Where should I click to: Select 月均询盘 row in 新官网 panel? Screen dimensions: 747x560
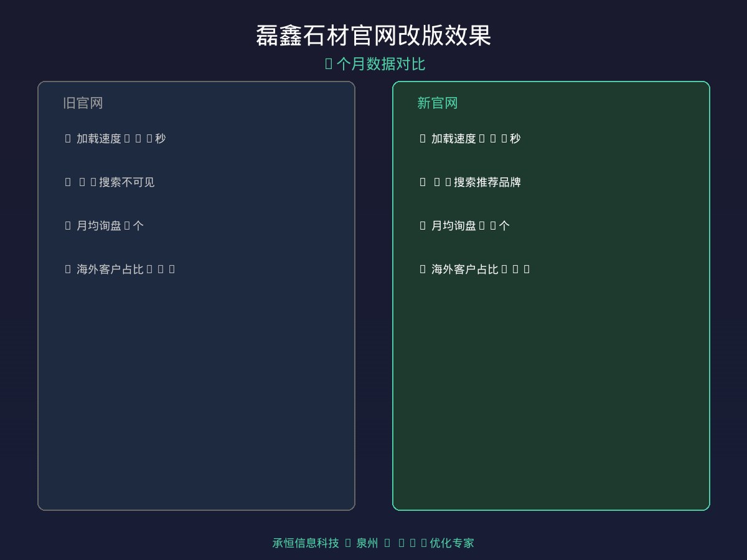pos(464,226)
